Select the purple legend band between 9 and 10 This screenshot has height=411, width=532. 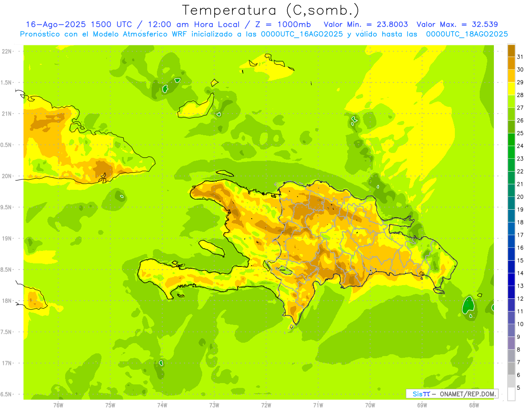click(x=511, y=330)
